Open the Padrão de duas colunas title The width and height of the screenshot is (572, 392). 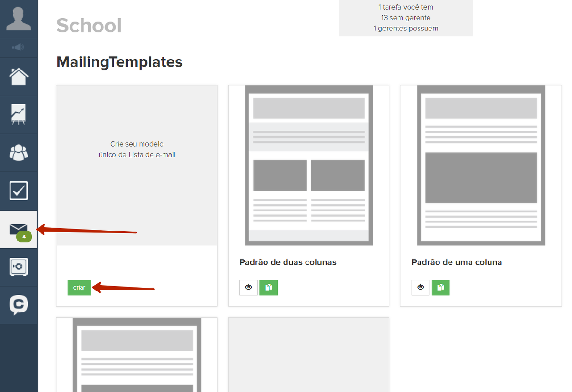click(x=287, y=262)
